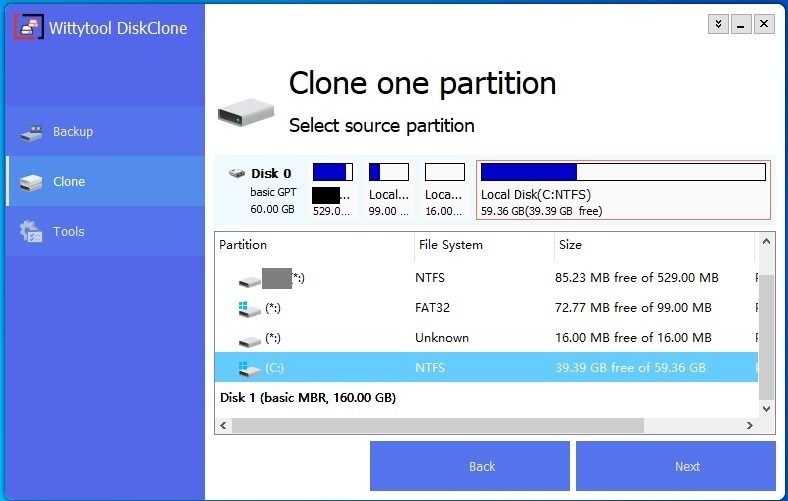Click the drive icon of the Unknown row

[x=249, y=341]
